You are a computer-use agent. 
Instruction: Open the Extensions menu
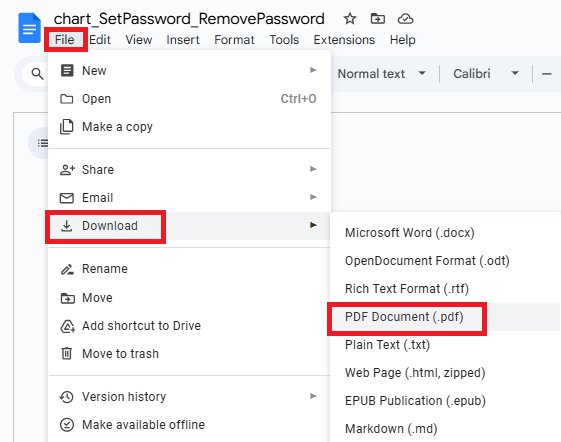[x=344, y=40]
